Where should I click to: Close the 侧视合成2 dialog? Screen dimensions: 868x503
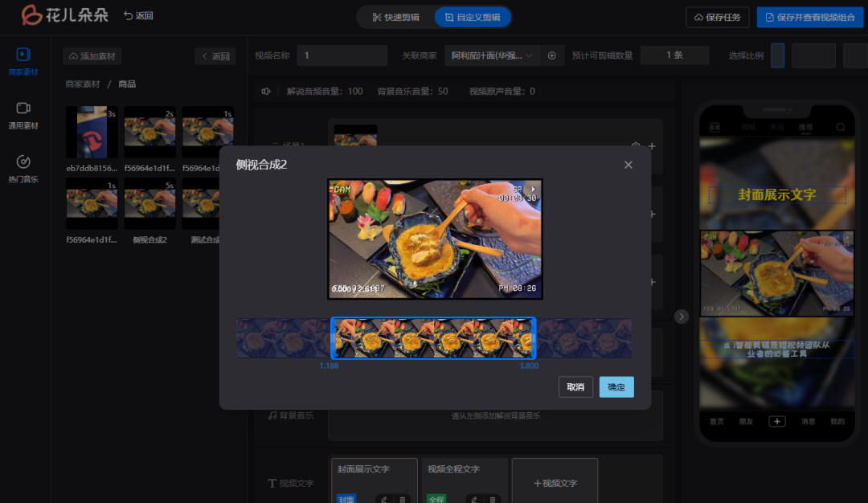tap(628, 165)
